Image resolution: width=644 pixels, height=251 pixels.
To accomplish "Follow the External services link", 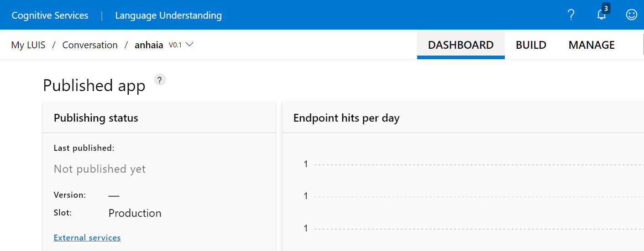I will click(87, 238).
